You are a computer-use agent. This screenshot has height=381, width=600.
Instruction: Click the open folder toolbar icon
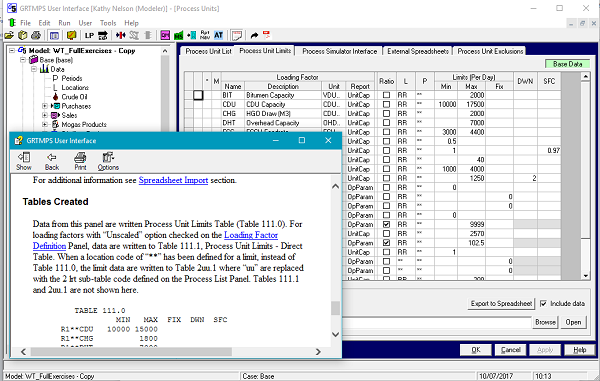click(x=9, y=36)
